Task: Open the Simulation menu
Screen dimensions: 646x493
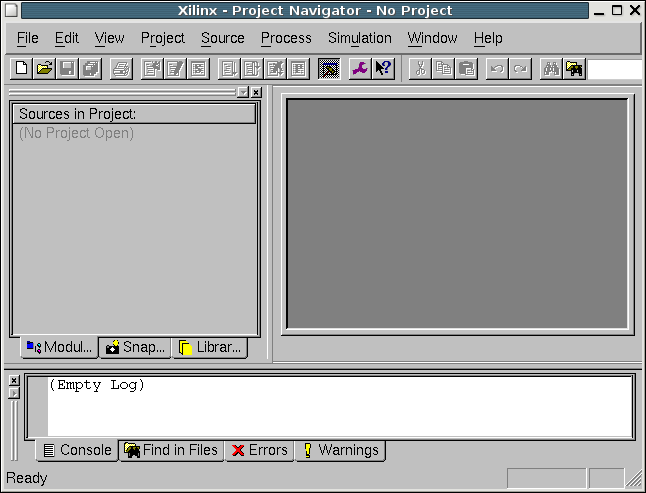Action: tap(360, 38)
